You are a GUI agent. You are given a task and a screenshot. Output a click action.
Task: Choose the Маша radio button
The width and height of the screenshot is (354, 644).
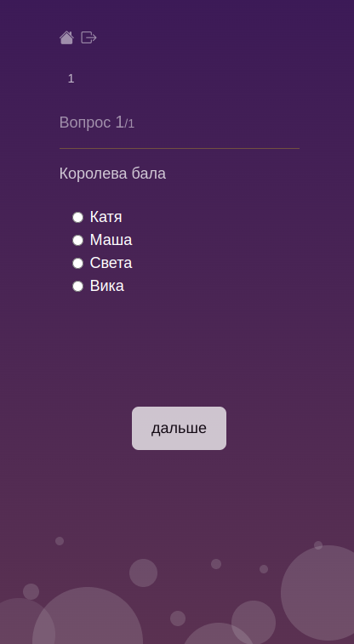pyautogui.click(x=78, y=240)
